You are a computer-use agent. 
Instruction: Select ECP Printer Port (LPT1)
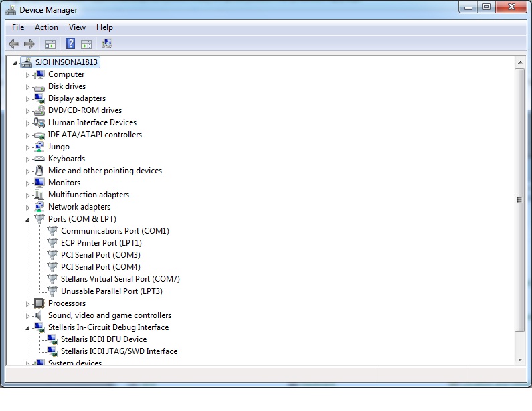101,243
